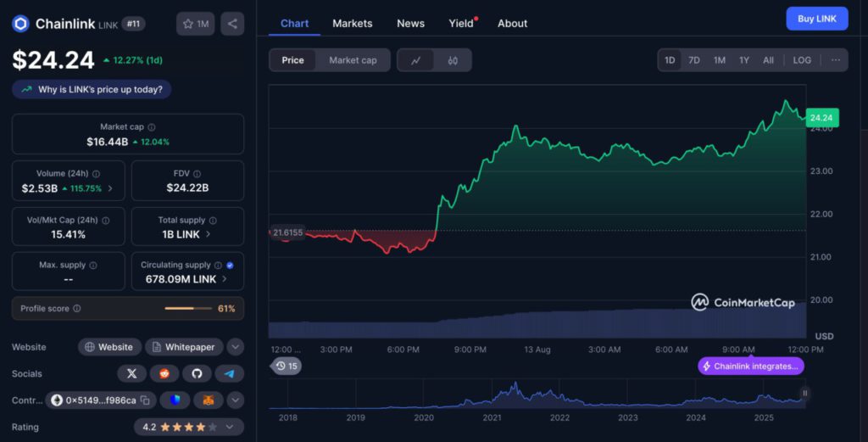Expand more links beside Whitepaper
Viewport: 868px width, 442px height.
pos(236,347)
